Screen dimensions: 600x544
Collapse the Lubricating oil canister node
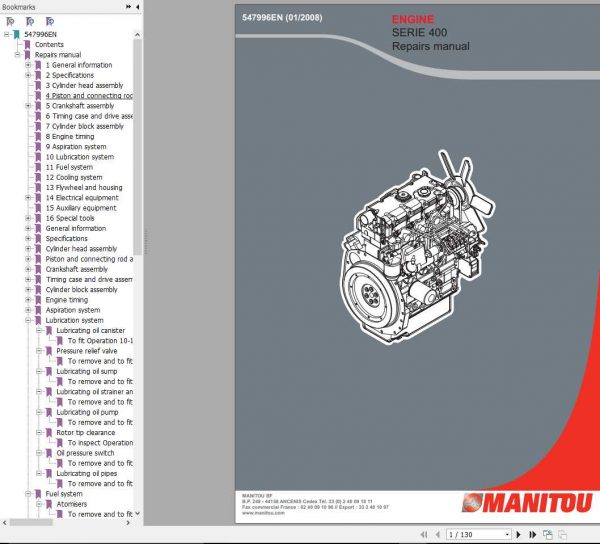pyautogui.click(x=39, y=331)
